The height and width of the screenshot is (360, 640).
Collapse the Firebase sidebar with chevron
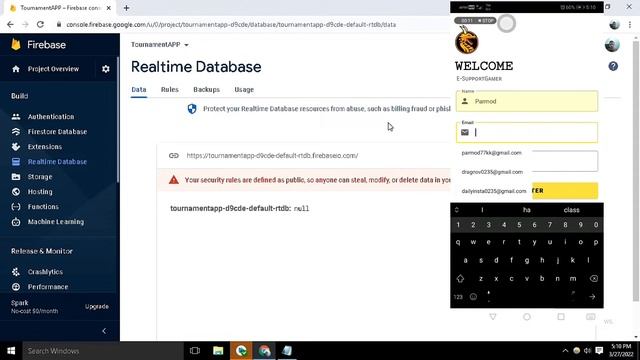tap(104, 331)
